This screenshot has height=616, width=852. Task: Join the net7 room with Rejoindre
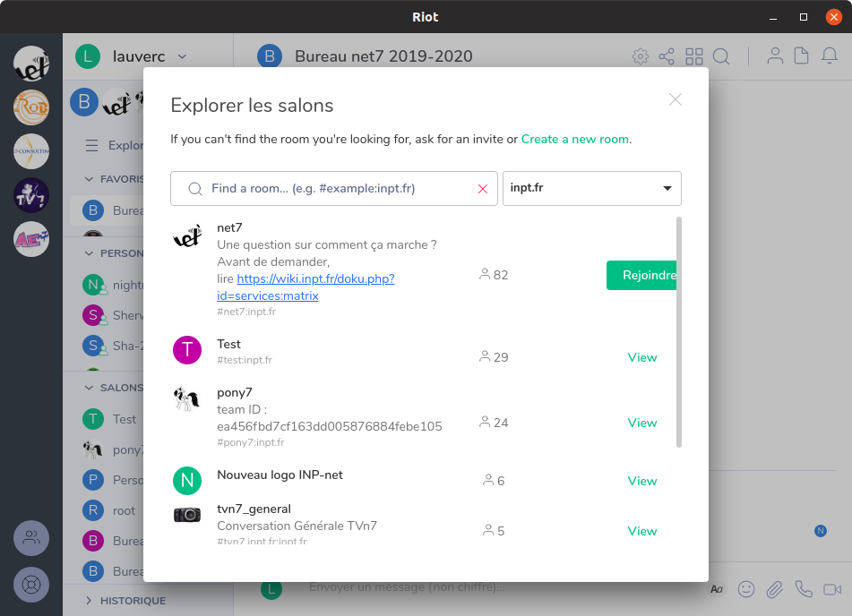pos(642,275)
